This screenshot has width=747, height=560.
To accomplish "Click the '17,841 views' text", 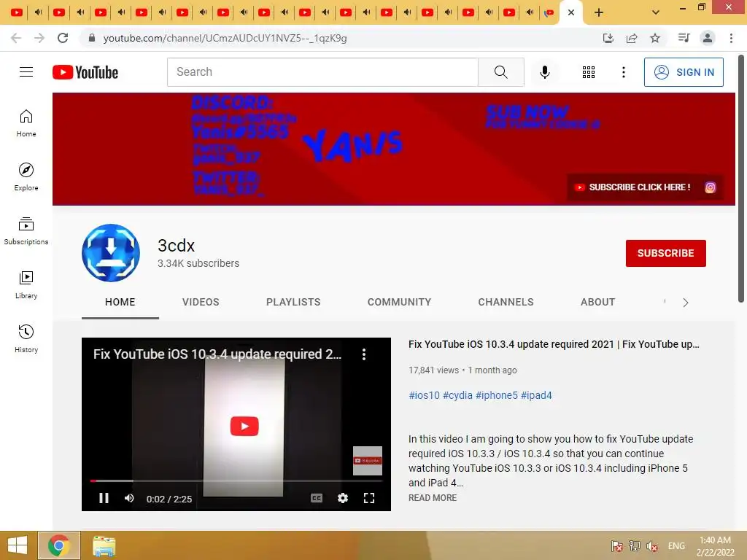I will tap(433, 370).
